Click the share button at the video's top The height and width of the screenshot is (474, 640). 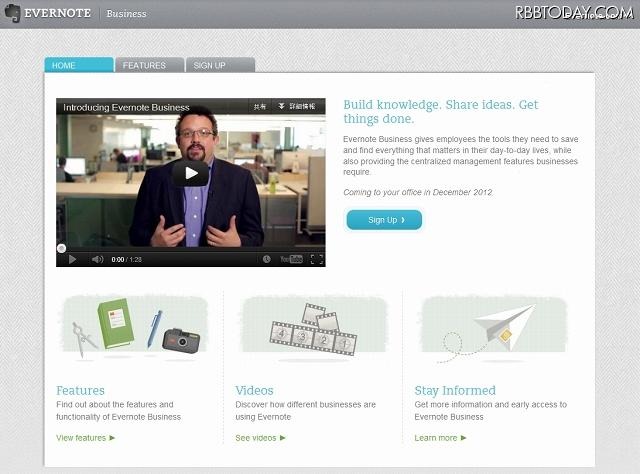tap(260, 107)
